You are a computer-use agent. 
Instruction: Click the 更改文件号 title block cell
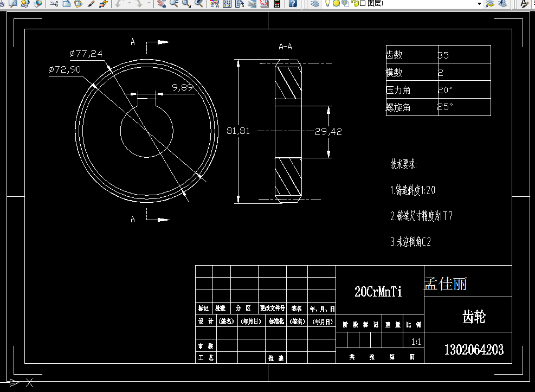(272, 309)
